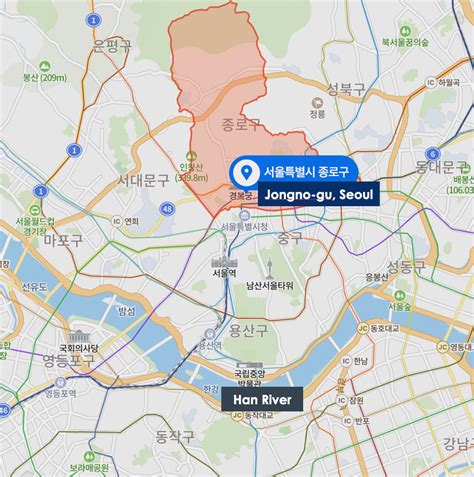This screenshot has height=477, width=474.
Task: Click the Seoul Forest park icon
Action: coord(399,296)
